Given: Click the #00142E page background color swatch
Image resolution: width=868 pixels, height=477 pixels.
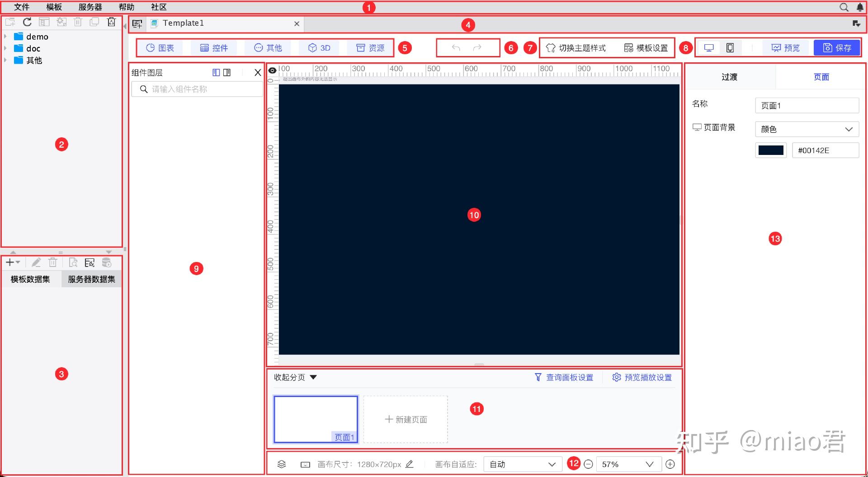Looking at the screenshot, I should pos(771,150).
